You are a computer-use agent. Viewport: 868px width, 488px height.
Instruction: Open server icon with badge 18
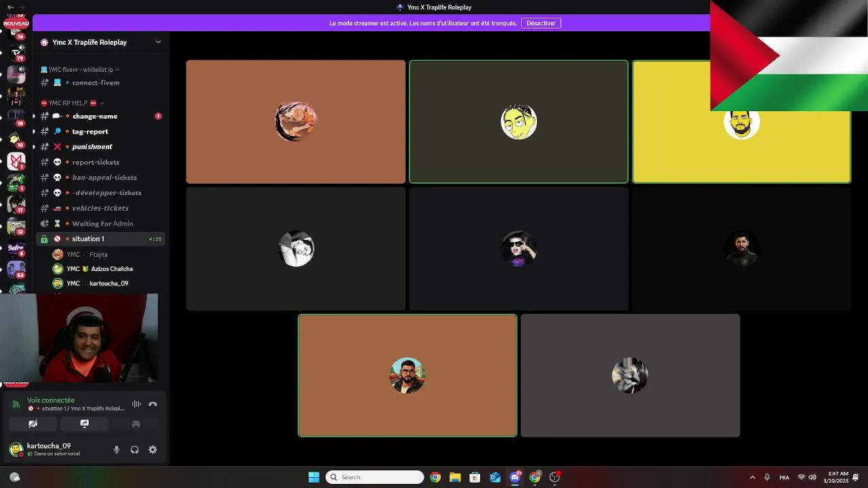coord(16,117)
